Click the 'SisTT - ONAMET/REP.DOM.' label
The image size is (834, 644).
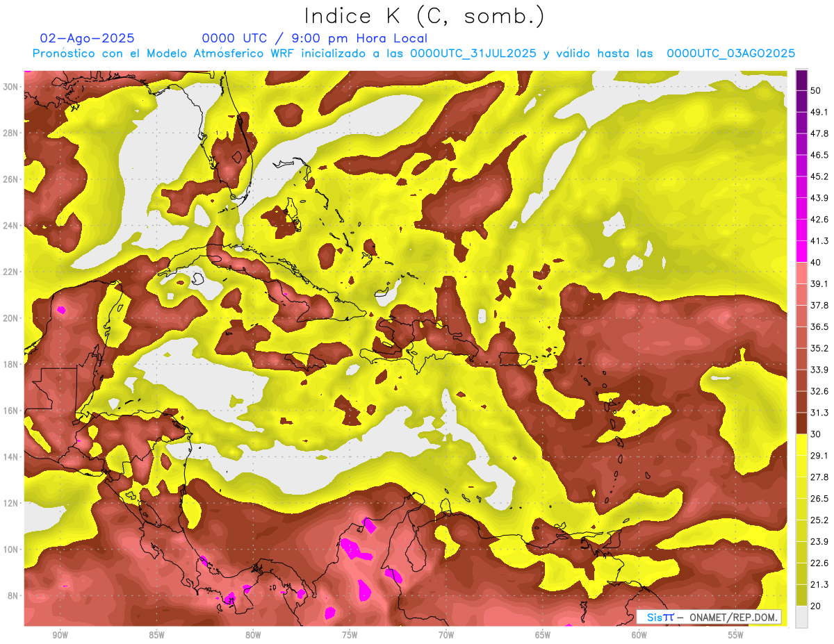710,617
